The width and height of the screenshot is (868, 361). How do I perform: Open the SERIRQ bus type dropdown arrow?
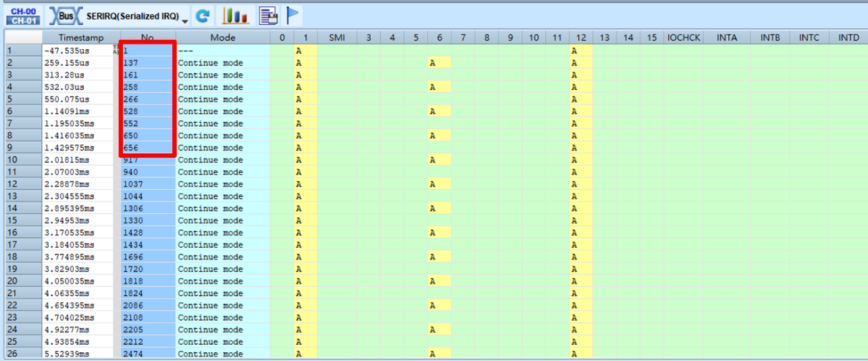coord(185,20)
